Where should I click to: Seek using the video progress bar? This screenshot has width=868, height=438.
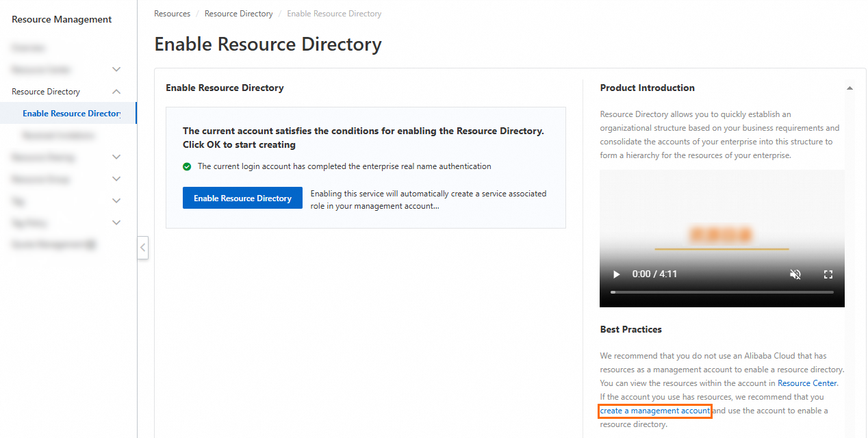tap(722, 292)
